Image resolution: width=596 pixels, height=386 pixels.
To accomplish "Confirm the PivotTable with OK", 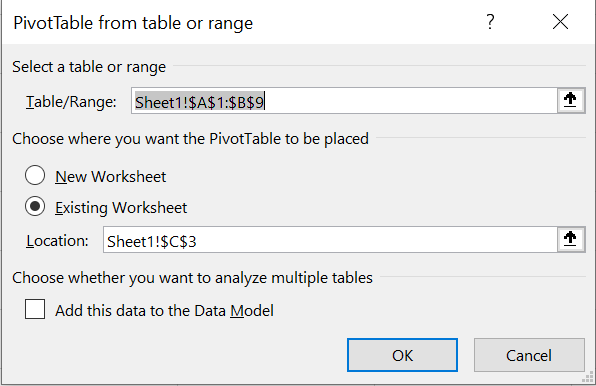I will [402, 355].
